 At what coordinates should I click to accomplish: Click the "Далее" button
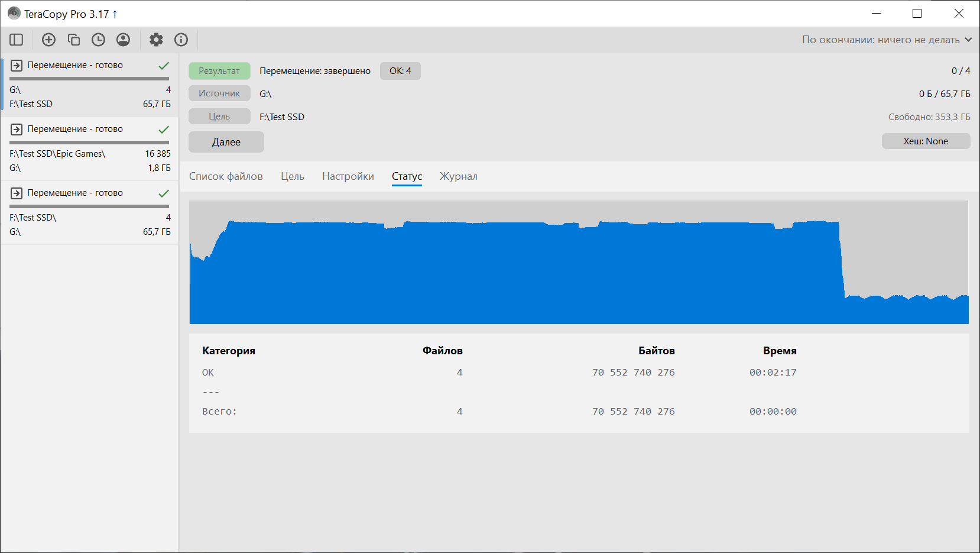pyautogui.click(x=226, y=142)
